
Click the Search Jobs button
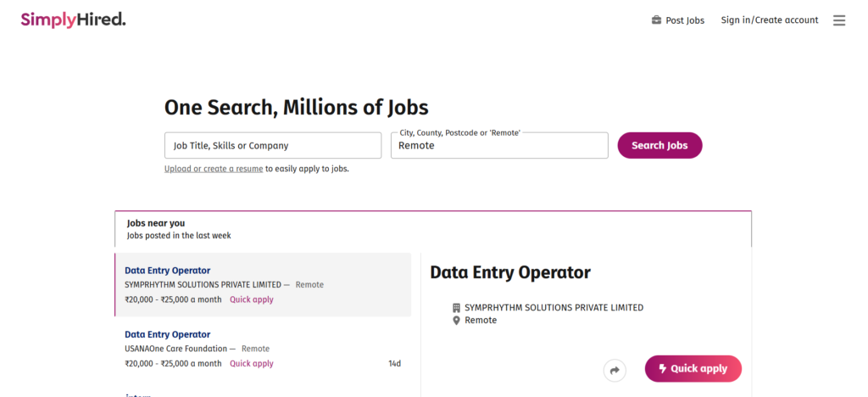(659, 146)
